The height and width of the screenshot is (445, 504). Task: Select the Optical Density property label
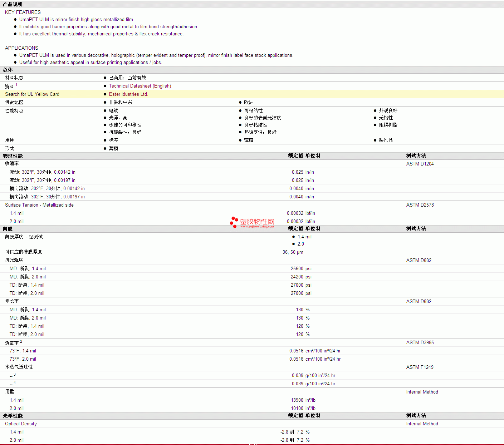point(21,424)
